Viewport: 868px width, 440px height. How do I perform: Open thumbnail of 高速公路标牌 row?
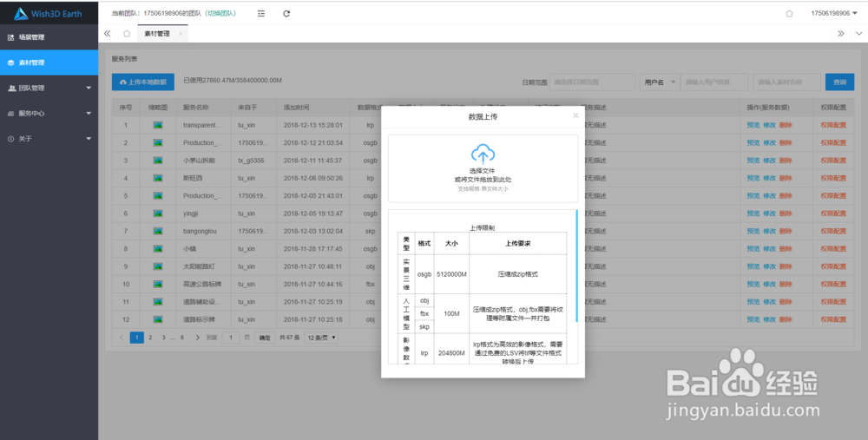point(158,285)
